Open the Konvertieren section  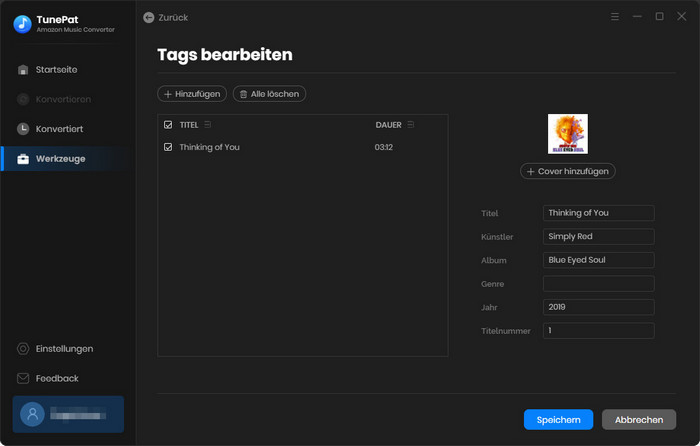tap(54, 99)
